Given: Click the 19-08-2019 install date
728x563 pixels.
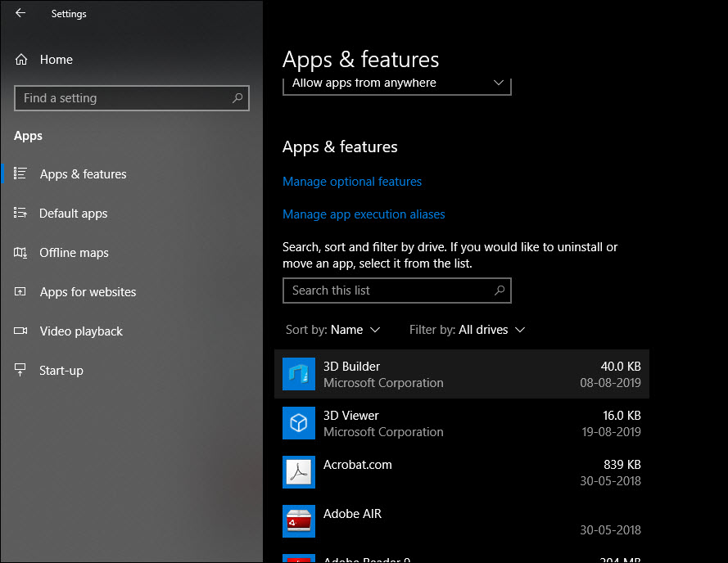Looking at the screenshot, I should click(x=611, y=432).
